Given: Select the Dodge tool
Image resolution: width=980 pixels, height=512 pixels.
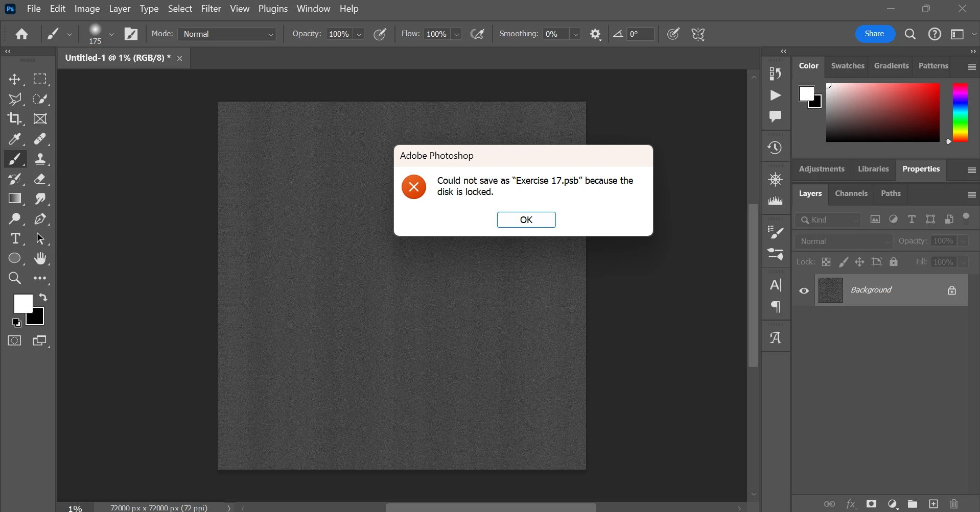Looking at the screenshot, I should [x=15, y=219].
